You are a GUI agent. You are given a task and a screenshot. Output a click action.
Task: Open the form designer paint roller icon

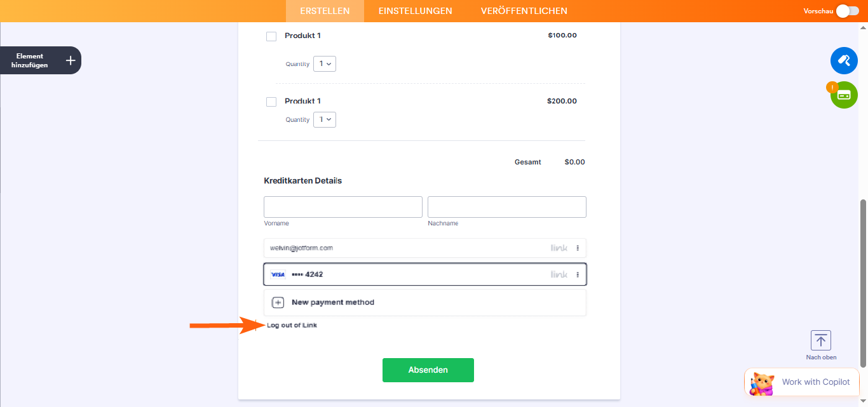tap(844, 60)
